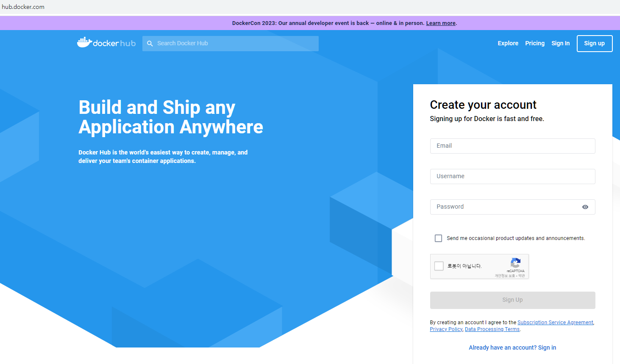
Task: Focus the Username input field
Action: [512, 176]
